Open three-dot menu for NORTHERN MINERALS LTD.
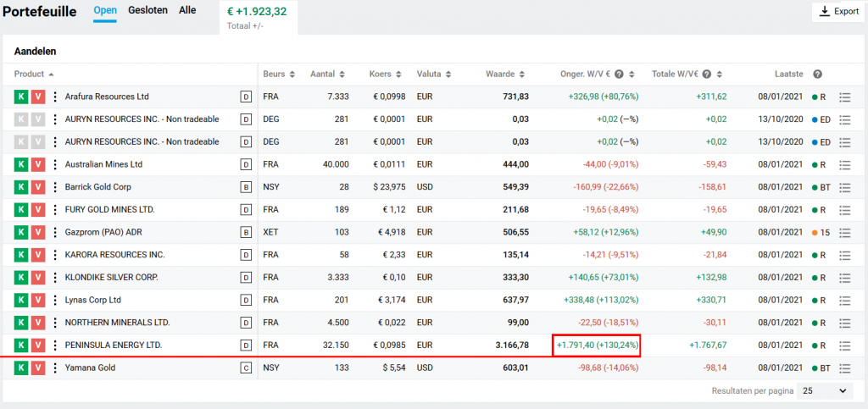The height and width of the screenshot is (409, 868). [x=54, y=323]
